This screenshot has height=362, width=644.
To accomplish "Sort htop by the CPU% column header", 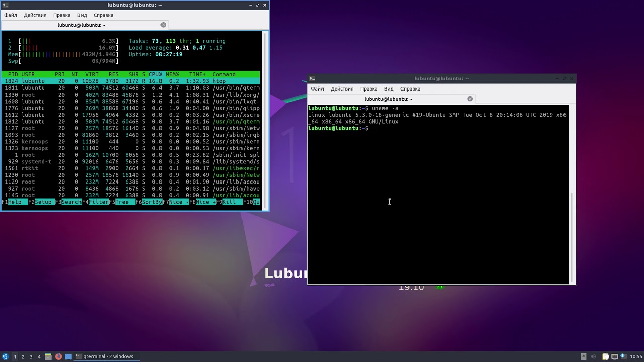I will pos(155,74).
